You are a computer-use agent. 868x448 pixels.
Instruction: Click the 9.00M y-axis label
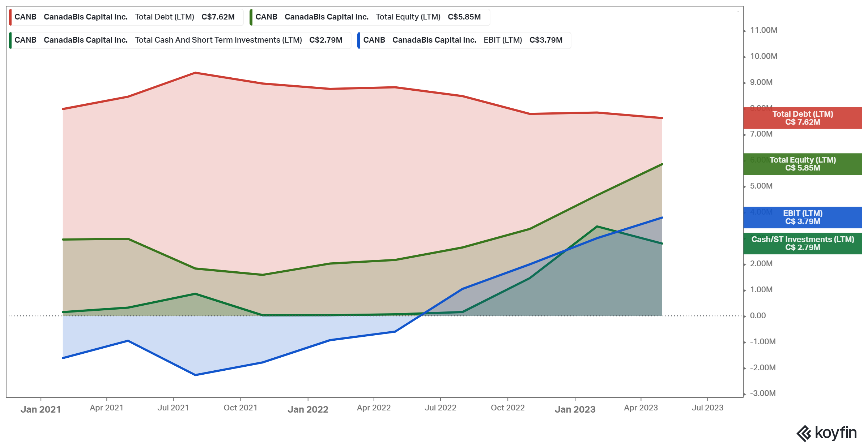(x=761, y=82)
